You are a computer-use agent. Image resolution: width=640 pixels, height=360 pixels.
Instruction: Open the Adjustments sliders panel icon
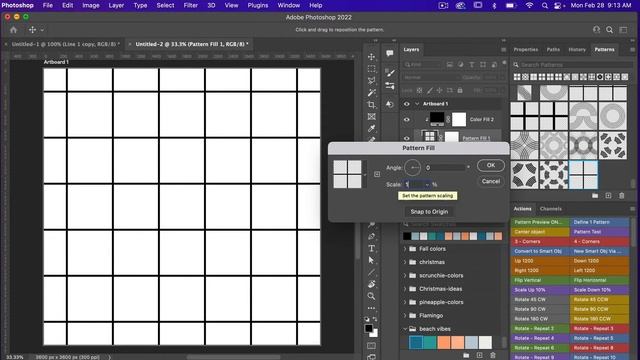(390, 86)
